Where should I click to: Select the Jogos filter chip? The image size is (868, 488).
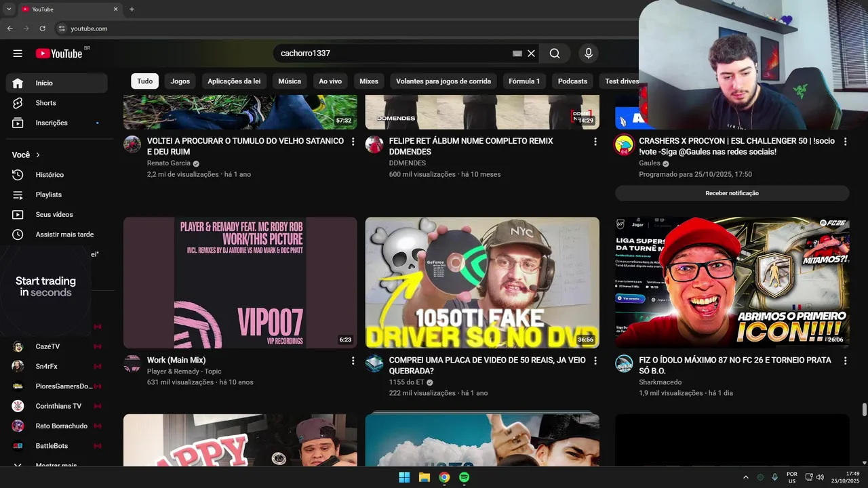(180, 81)
